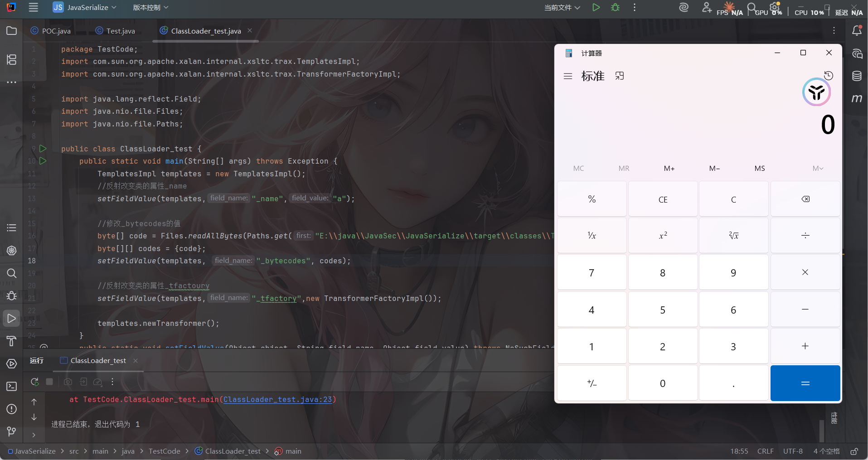
Task: Open the Maven tool window
Action: pos(857,98)
